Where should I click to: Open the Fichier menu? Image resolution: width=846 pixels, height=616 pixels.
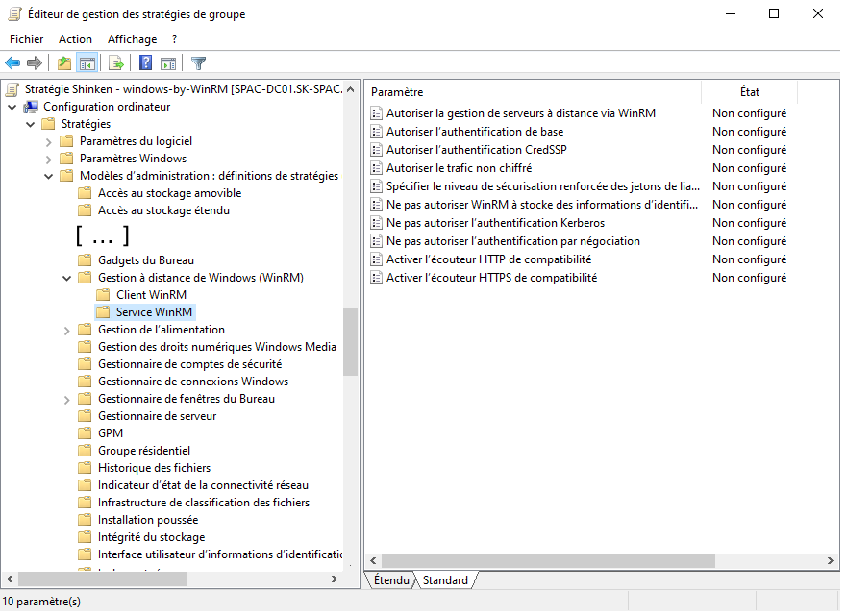[x=27, y=39]
